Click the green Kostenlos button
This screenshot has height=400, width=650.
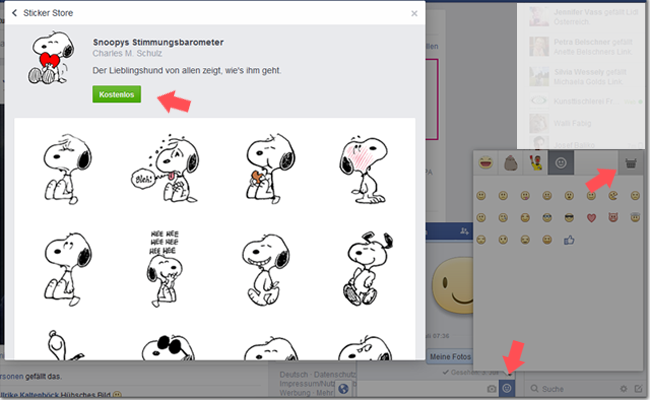pyautogui.click(x=116, y=95)
